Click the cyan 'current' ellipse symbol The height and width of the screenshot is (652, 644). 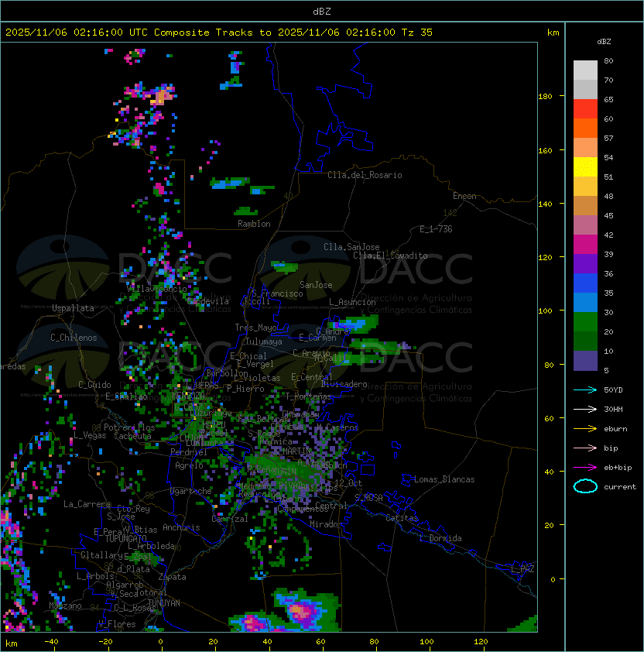[585, 486]
